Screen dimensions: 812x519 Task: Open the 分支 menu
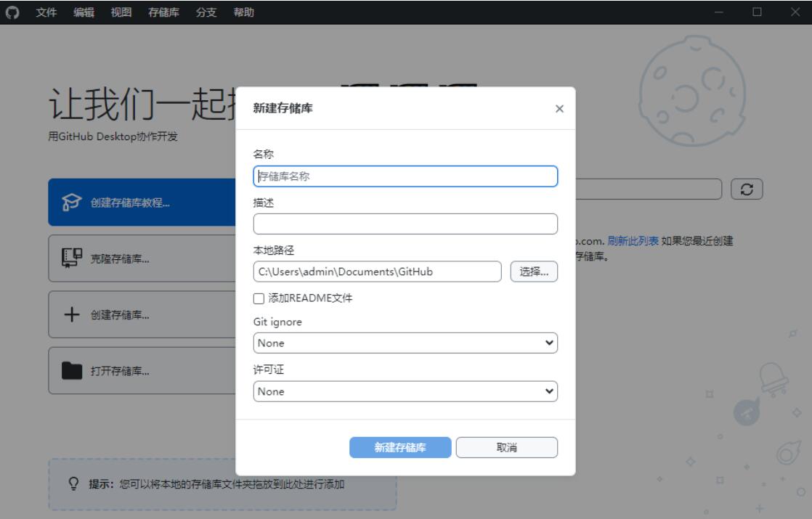206,12
